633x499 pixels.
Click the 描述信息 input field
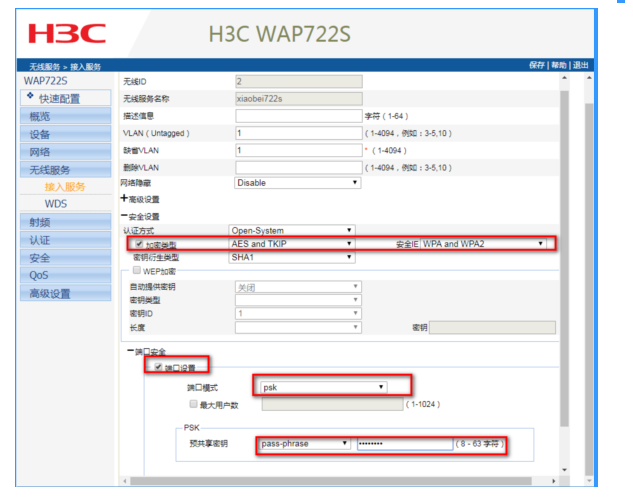[x=299, y=116]
